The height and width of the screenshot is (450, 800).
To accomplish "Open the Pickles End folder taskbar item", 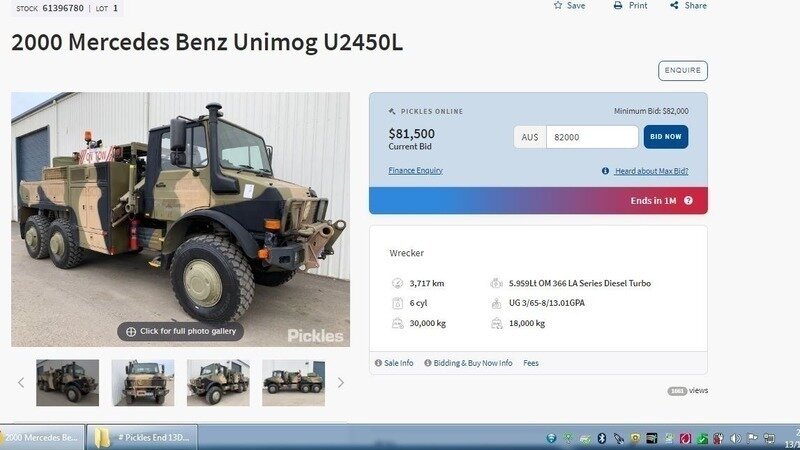I will pos(142,438).
